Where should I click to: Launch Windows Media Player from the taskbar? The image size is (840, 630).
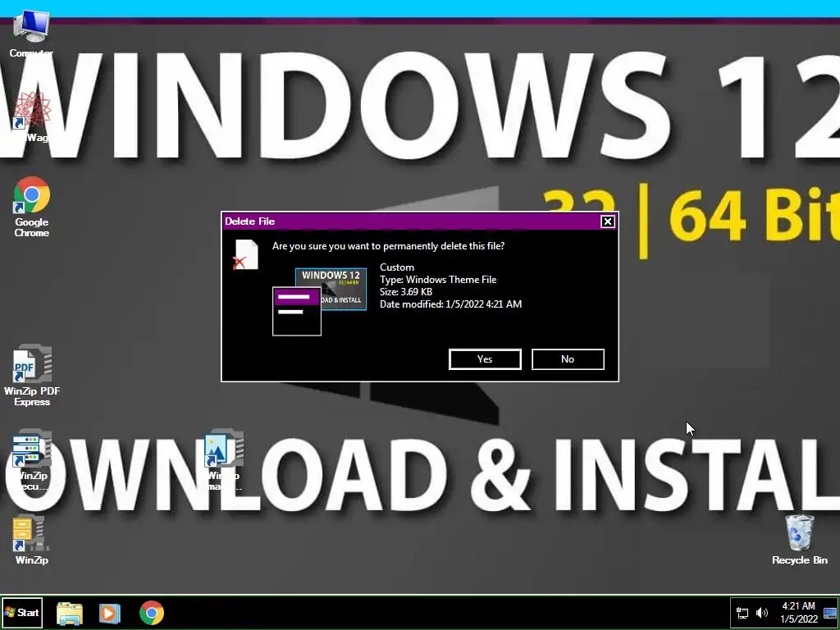(110, 613)
